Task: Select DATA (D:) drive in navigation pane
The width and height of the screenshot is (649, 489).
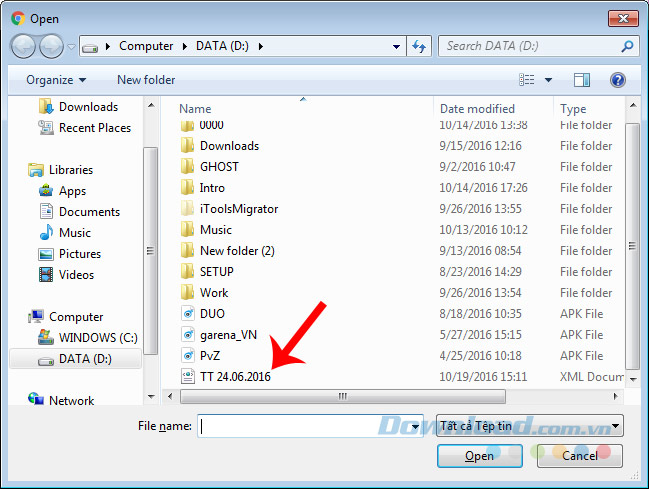Action: 75,359
